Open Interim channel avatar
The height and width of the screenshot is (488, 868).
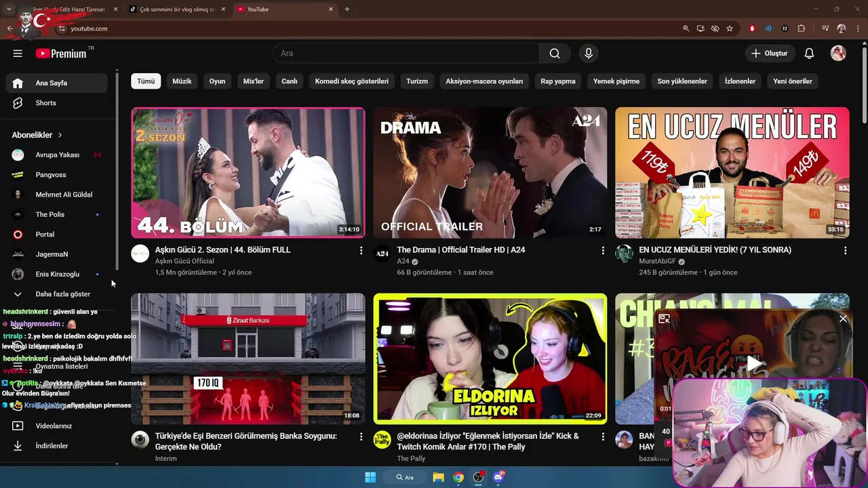coord(140,440)
